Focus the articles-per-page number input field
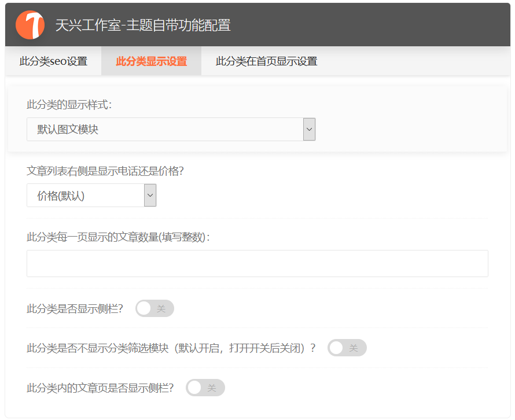Screen dimensions: 515x420 click(x=257, y=263)
